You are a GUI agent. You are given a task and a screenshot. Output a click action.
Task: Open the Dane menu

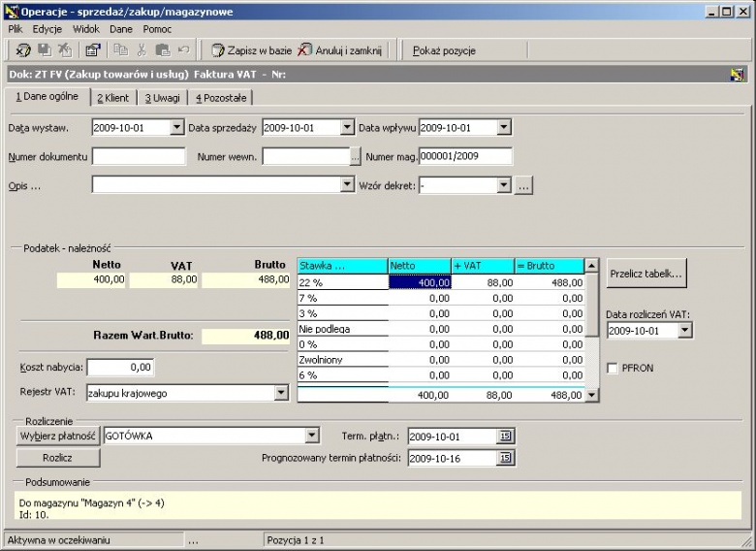pyautogui.click(x=120, y=29)
